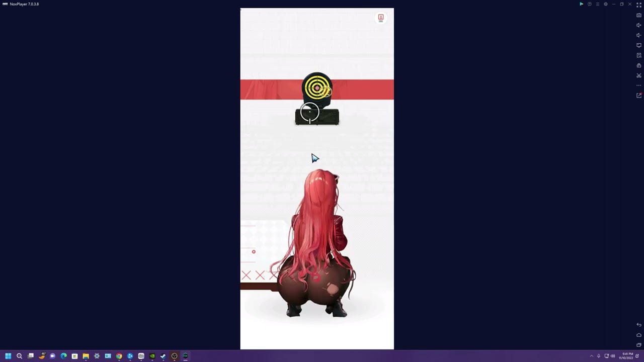Viewport: 644px width, 362px height.
Task: Open keyboard mapping tool in Nox sidebar
Action: coord(639,15)
